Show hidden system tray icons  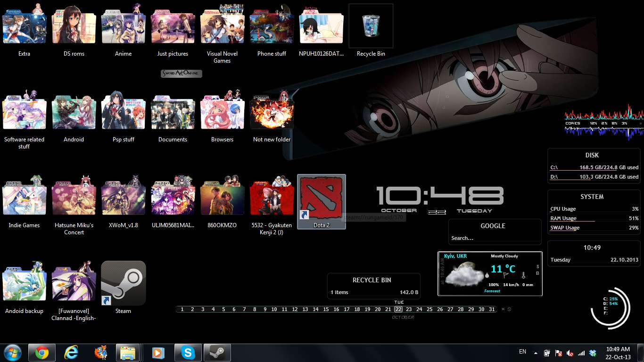coord(536,353)
